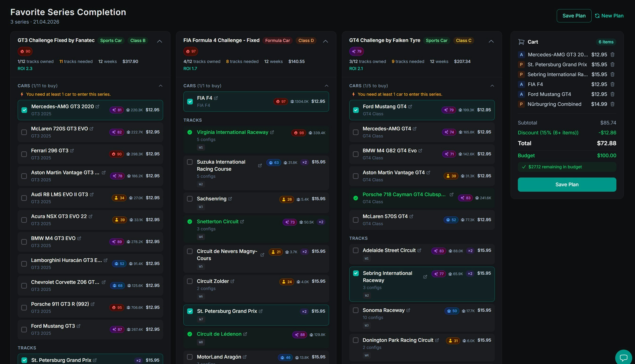Open Donington Park Racing Circuit external link

[437, 340]
